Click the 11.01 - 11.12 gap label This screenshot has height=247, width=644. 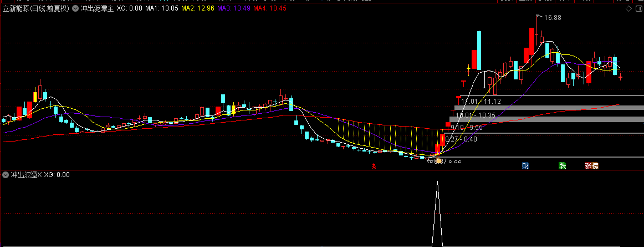481,101
